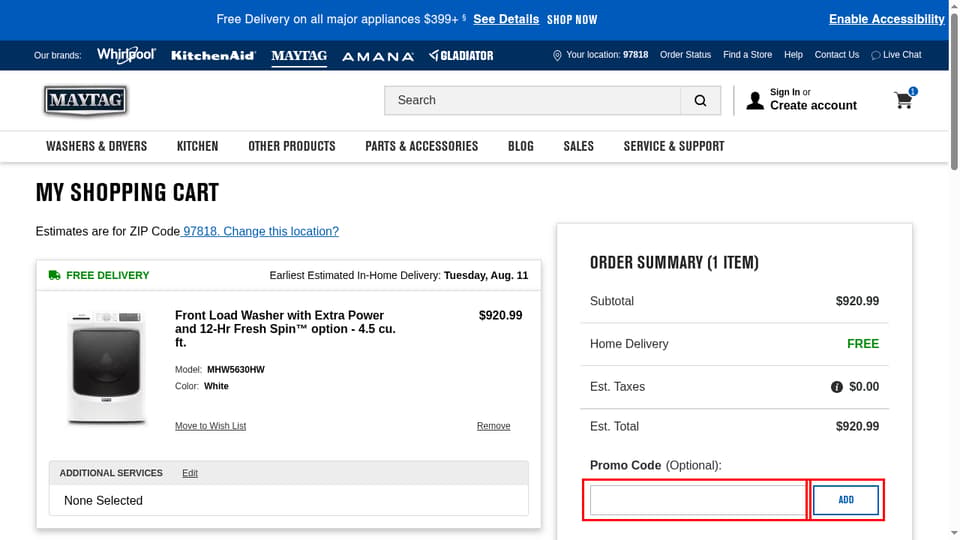Click the 'None Selected' services text
This screenshot has width=960, height=540.
pos(103,501)
